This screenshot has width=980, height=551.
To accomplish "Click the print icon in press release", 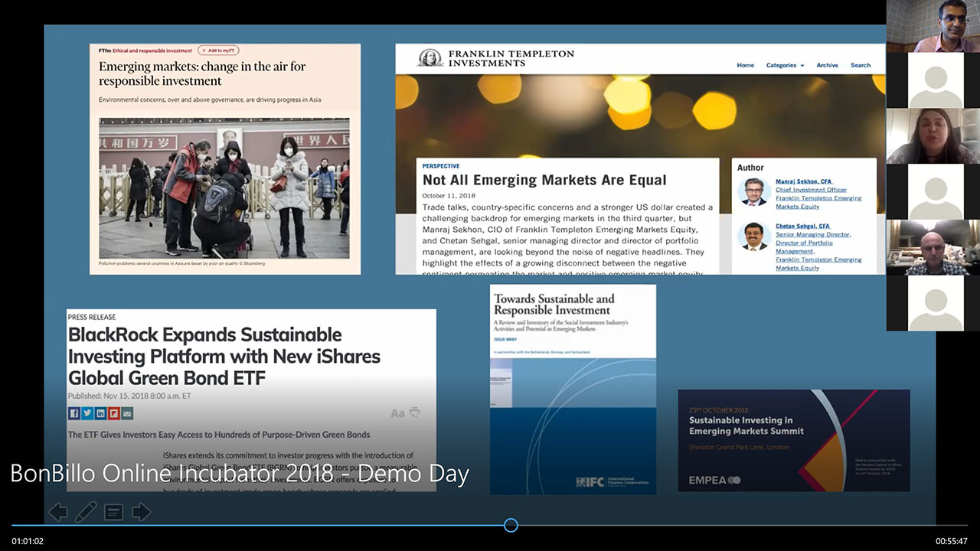I will pyautogui.click(x=414, y=412).
